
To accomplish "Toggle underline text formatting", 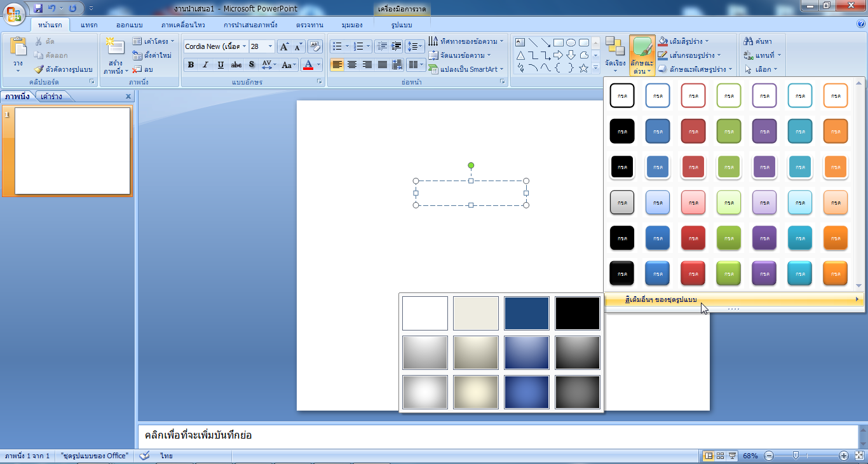I will (x=220, y=65).
